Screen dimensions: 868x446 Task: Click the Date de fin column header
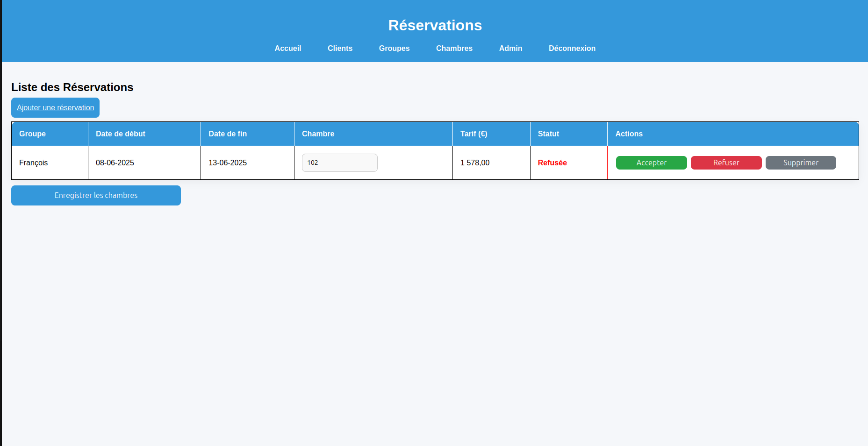[x=228, y=134]
